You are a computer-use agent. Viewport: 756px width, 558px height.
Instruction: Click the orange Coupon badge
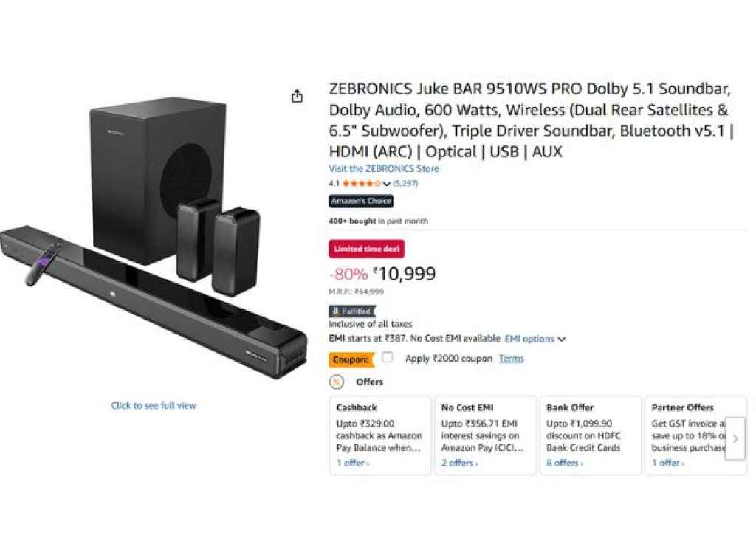[350, 359]
